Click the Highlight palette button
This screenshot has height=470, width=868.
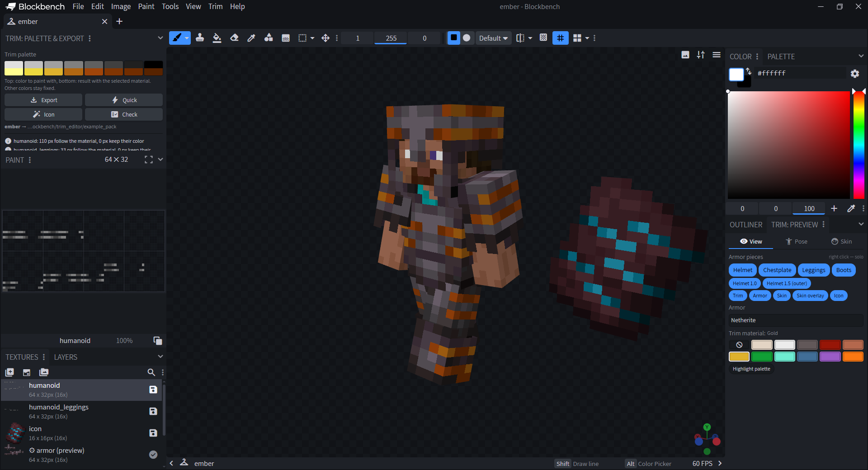pos(751,369)
